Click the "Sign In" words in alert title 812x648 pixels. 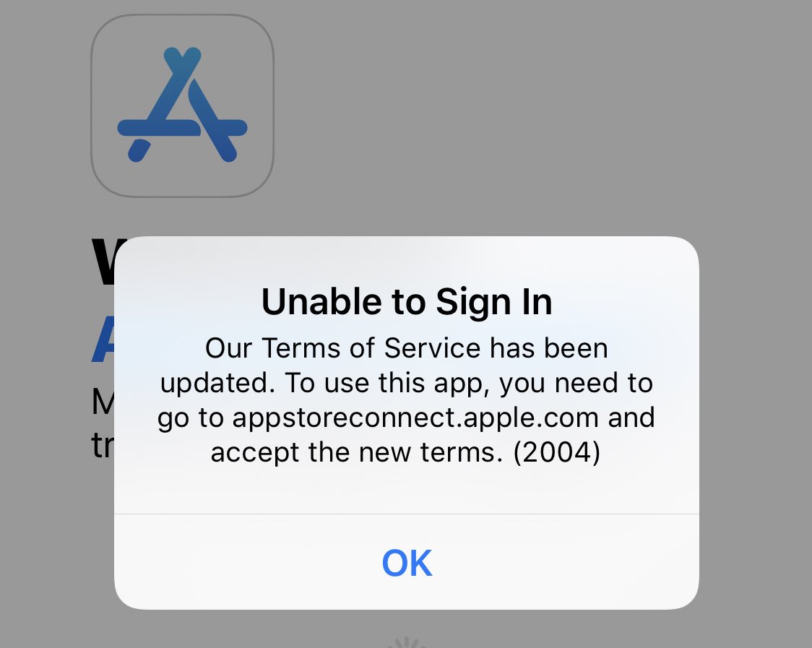point(494,302)
